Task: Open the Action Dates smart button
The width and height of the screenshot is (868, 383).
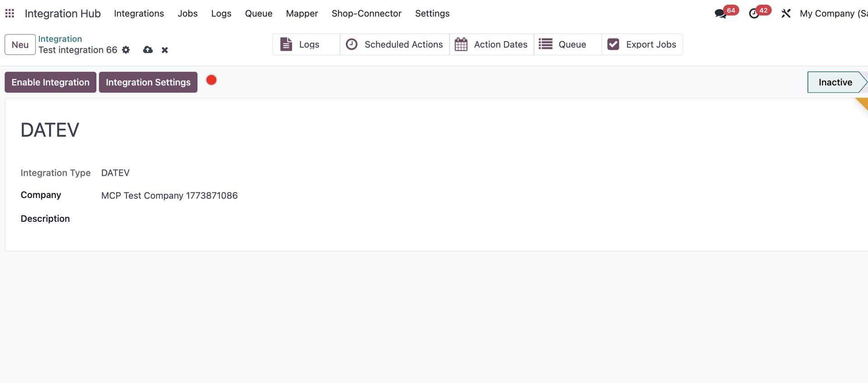Action: pyautogui.click(x=492, y=44)
